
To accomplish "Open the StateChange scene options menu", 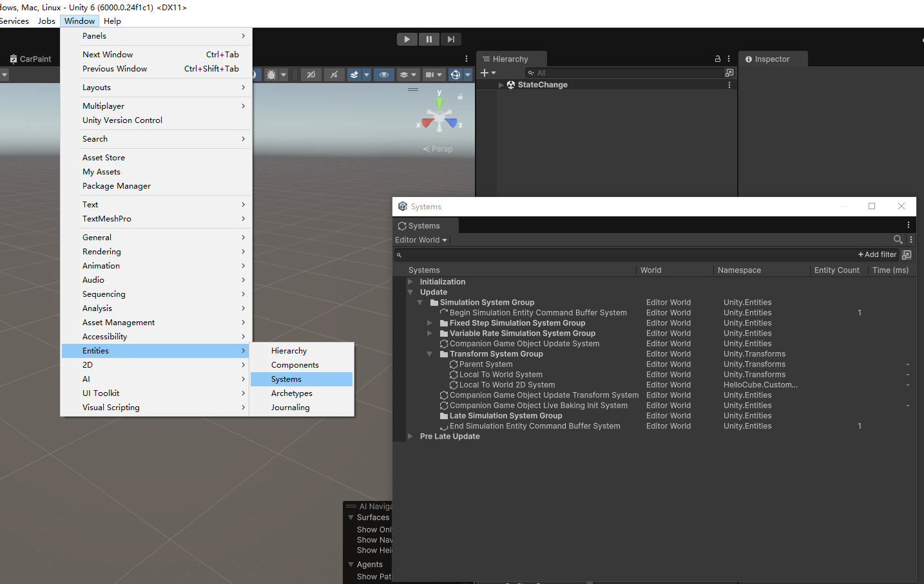I will tap(729, 85).
